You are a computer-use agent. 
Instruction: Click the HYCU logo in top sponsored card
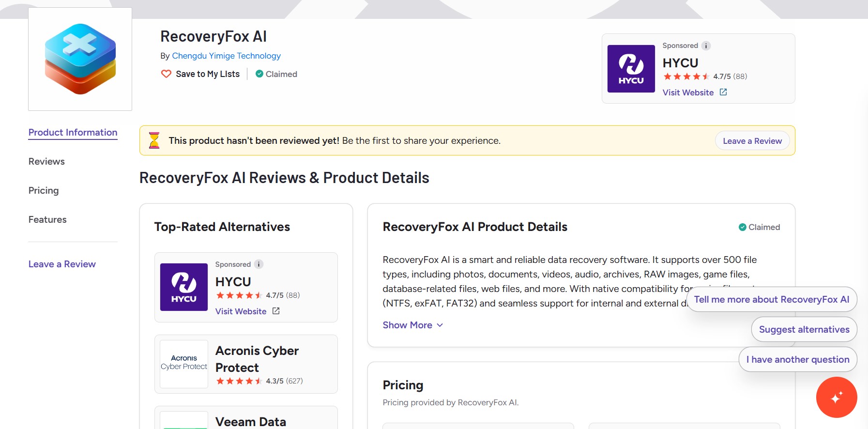(631, 69)
